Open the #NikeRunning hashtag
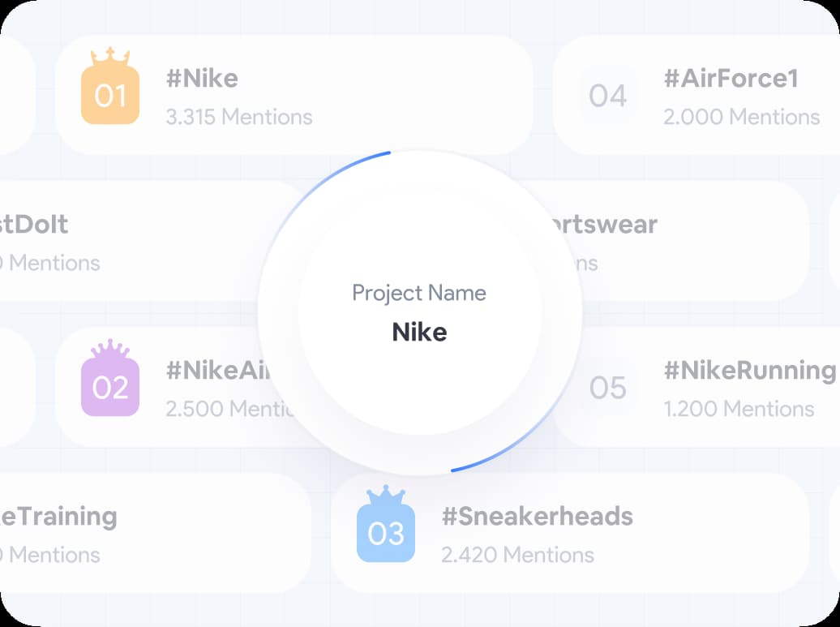The height and width of the screenshot is (627, 840). point(749,370)
